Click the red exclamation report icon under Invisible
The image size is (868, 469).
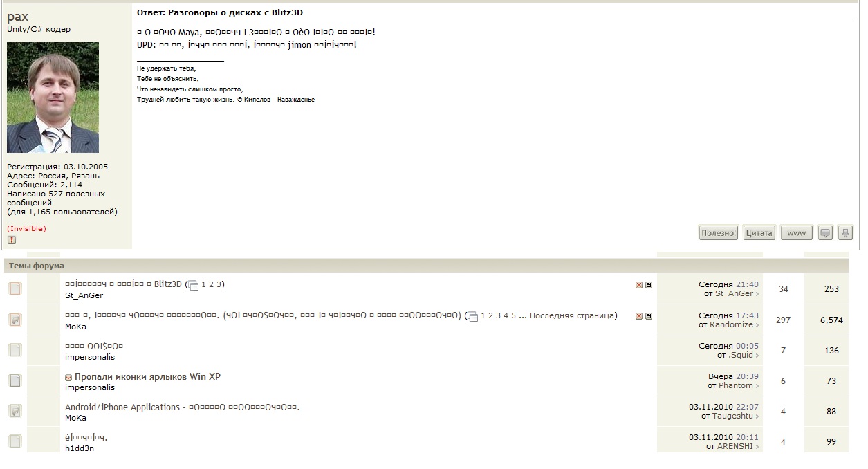pos(12,240)
